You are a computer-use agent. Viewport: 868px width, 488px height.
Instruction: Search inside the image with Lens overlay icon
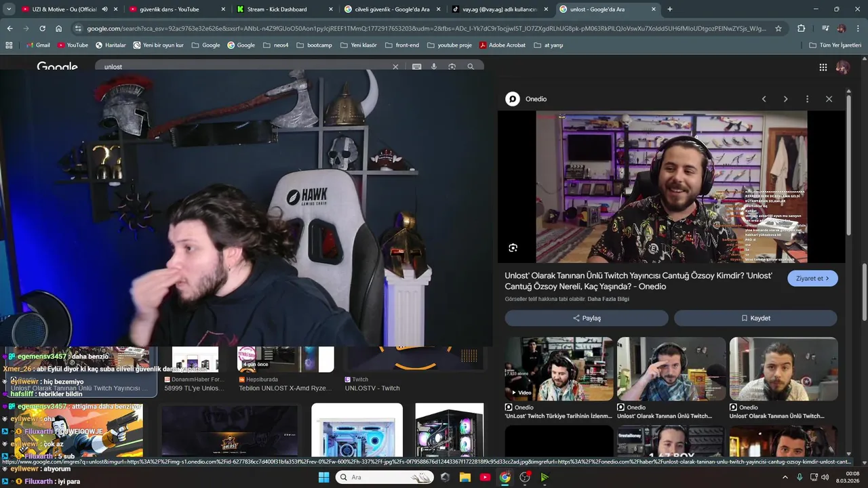pos(513,248)
